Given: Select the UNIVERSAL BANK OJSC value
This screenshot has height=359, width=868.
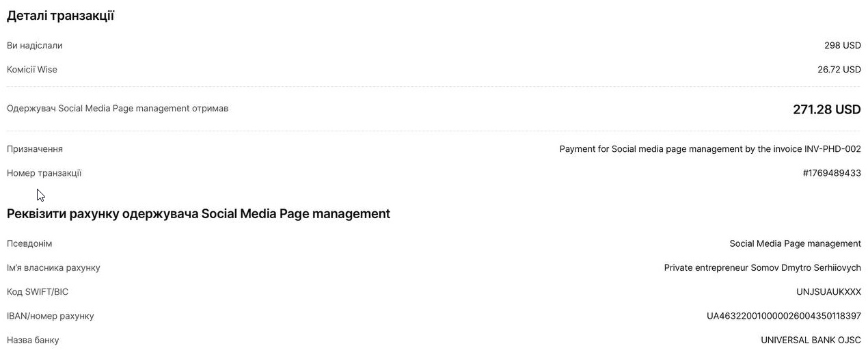Looking at the screenshot, I should pos(811,340).
